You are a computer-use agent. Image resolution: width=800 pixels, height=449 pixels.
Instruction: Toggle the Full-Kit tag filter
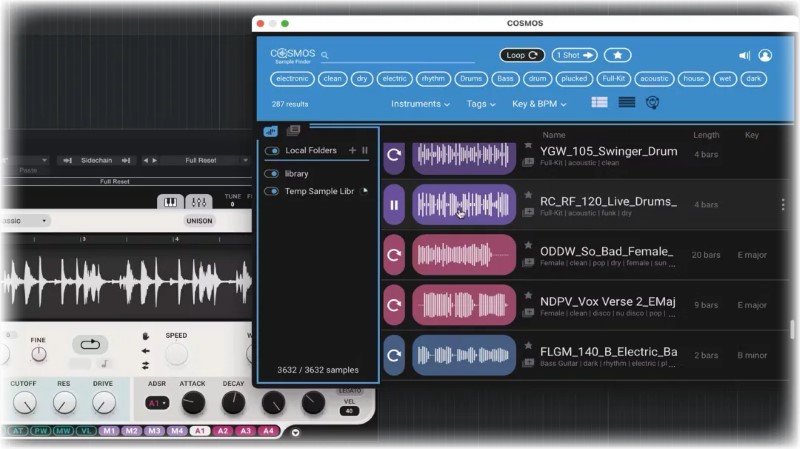613,79
